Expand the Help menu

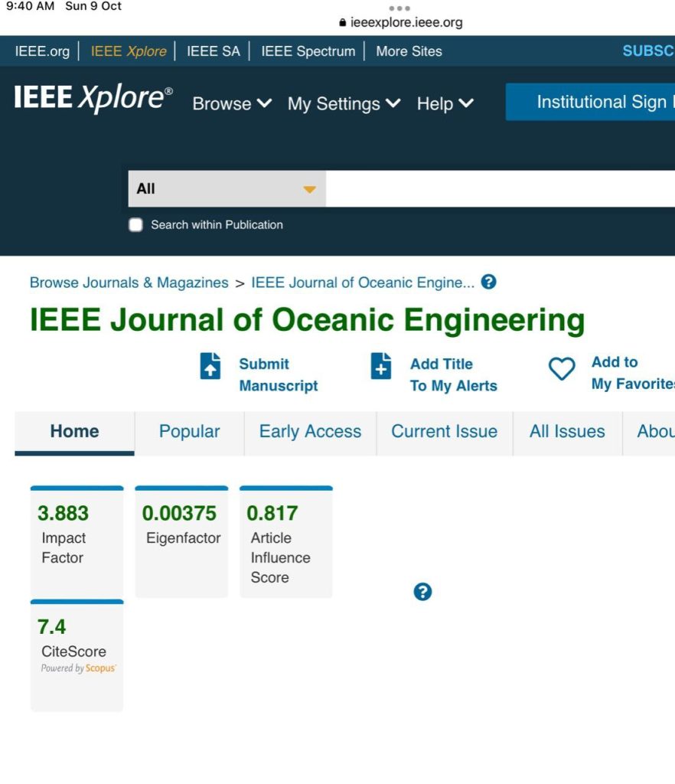pos(445,103)
